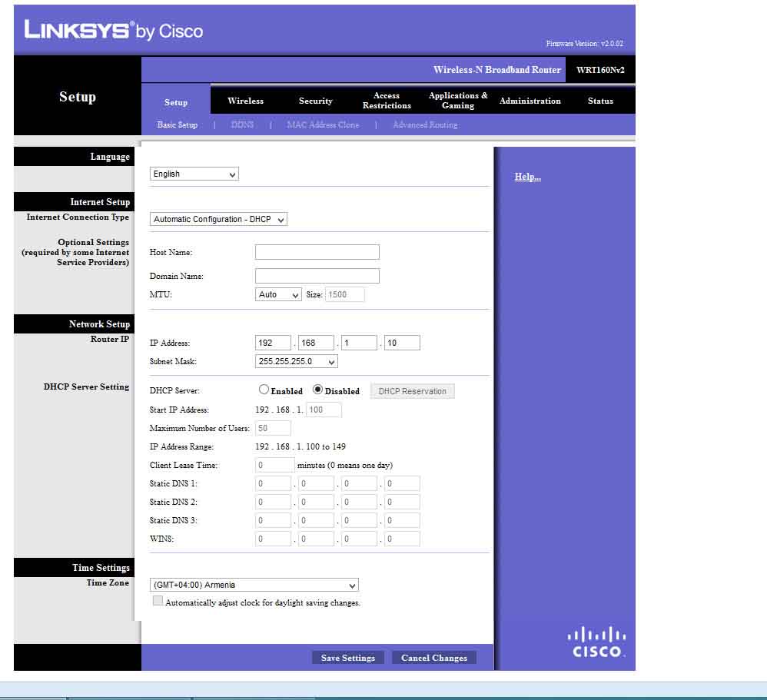Open the Subnet Mask dropdown
Viewport: 767px width, 700px height.
[297, 361]
